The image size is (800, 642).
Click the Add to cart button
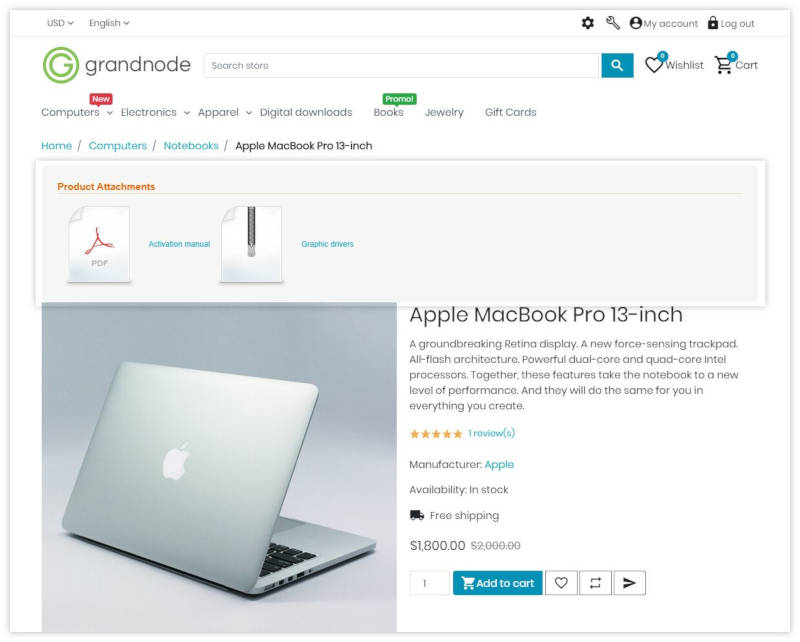pyautogui.click(x=497, y=583)
